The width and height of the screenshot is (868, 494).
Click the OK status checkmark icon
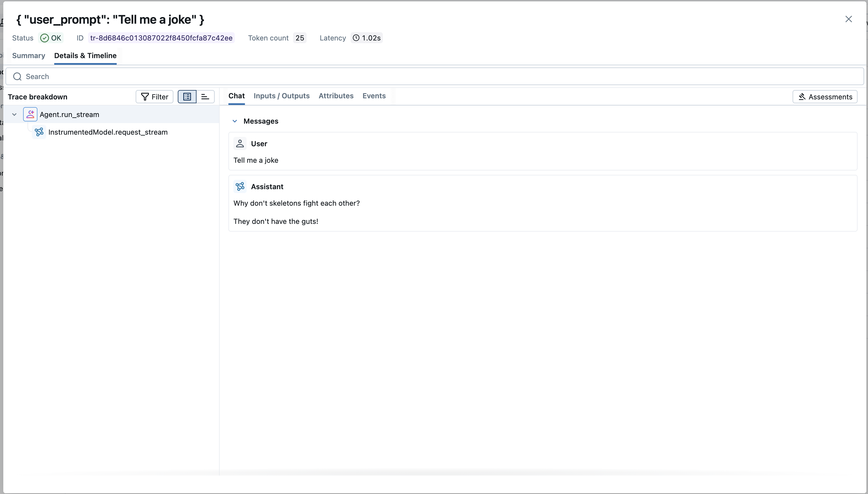click(x=45, y=38)
